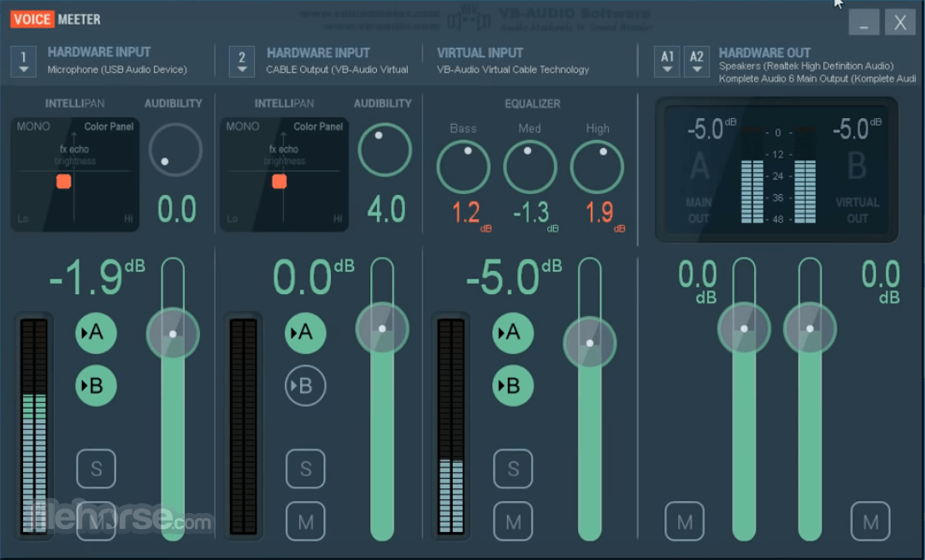Screen dimensions: 925x560
Task: Open the A1 hardware output selector
Action: 667,62
